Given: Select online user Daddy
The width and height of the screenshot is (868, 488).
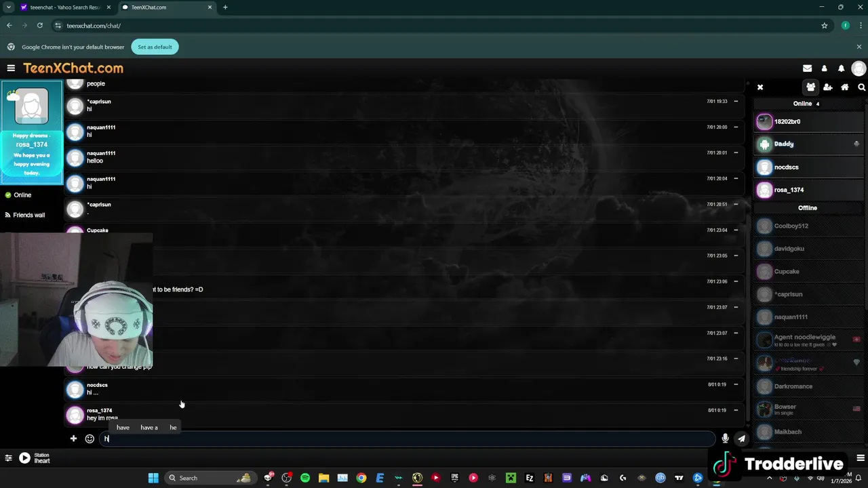Looking at the screenshot, I should click(808, 144).
